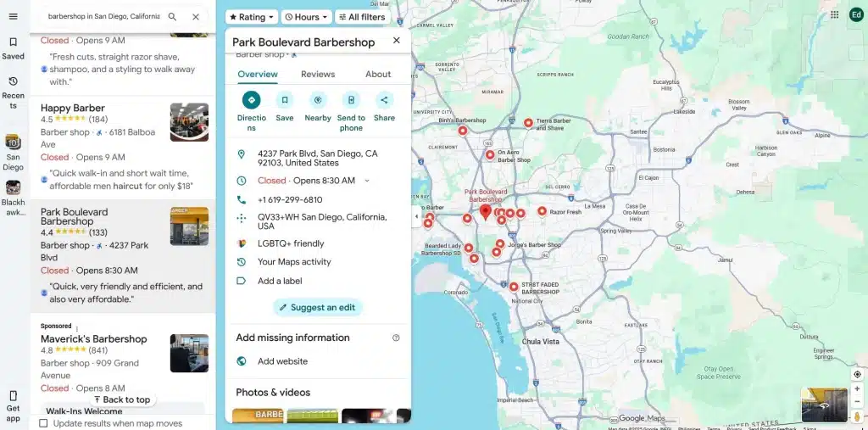Open the Layers map thumbnail
The image size is (868, 430).
(824, 405)
